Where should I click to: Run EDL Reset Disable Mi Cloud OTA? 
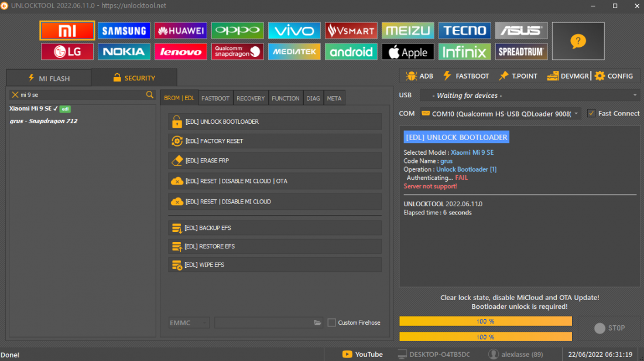click(x=275, y=181)
